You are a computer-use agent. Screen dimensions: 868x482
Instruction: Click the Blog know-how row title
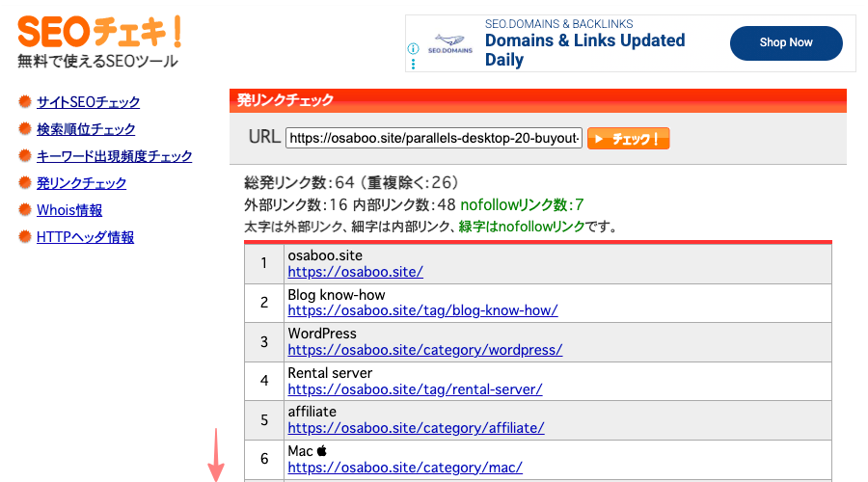337,295
